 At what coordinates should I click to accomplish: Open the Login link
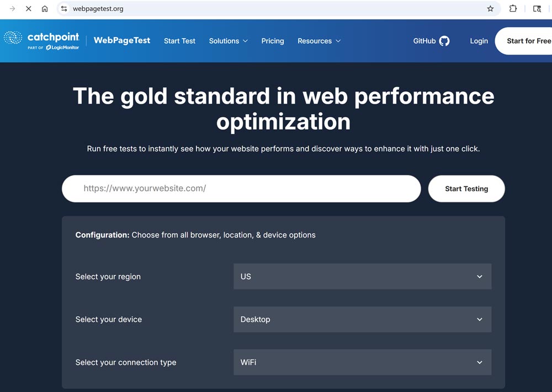[x=479, y=40]
